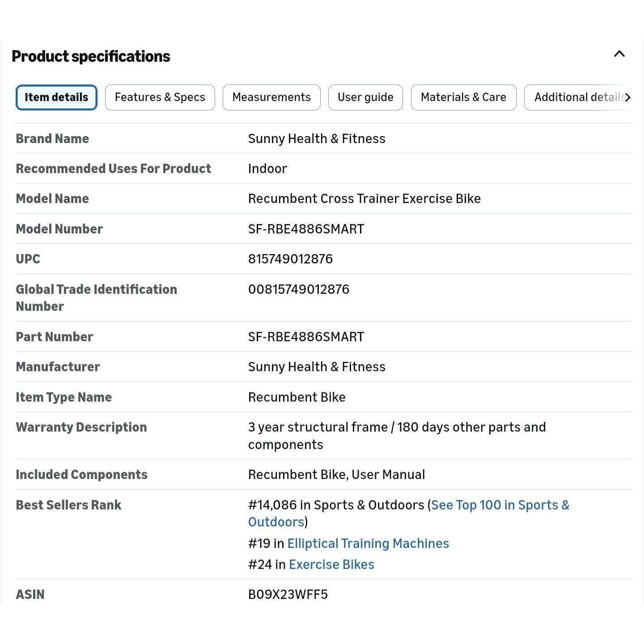Viewport: 644px width, 644px height.
Task: Click the Warranty Description label
Action: (81, 427)
